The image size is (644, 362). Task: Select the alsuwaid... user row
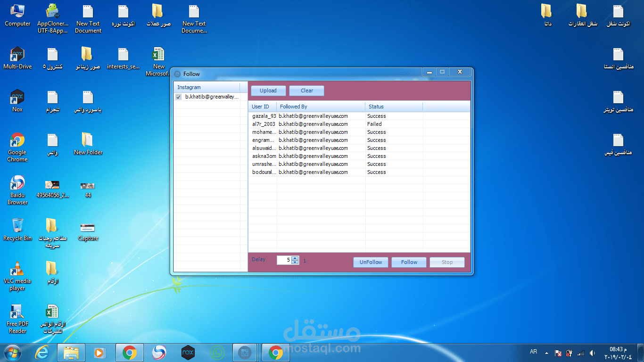(x=359, y=148)
